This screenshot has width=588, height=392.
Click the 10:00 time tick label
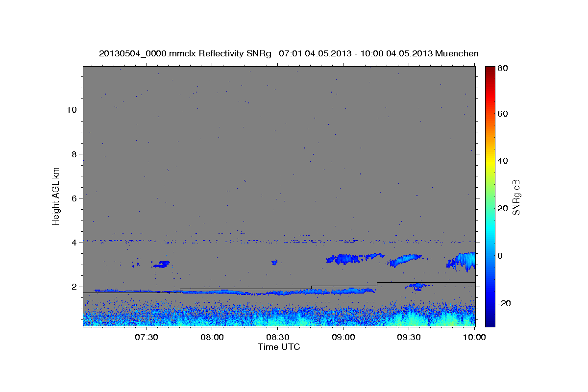coord(474,337)
